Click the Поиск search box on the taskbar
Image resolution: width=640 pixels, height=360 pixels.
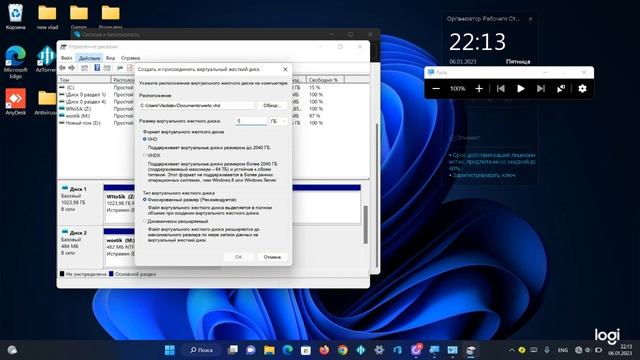coord(202,350)
